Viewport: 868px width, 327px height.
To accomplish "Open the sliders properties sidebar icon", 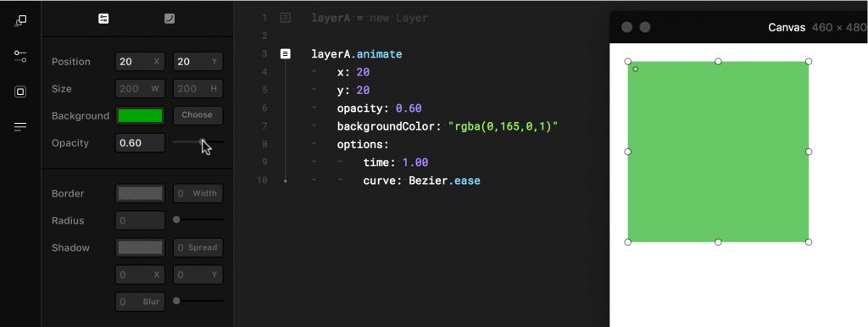I will point(20,56).
